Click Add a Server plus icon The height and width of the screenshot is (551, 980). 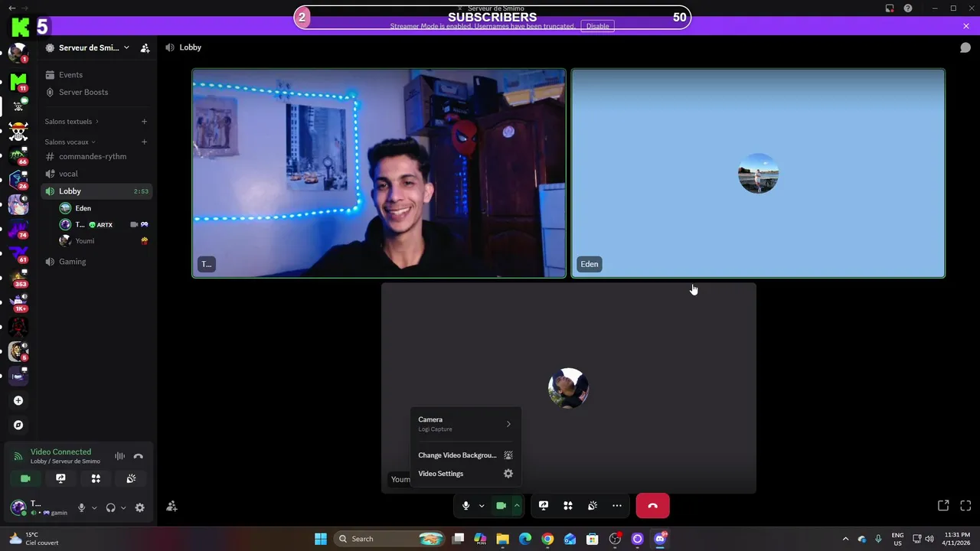[18, 400]
